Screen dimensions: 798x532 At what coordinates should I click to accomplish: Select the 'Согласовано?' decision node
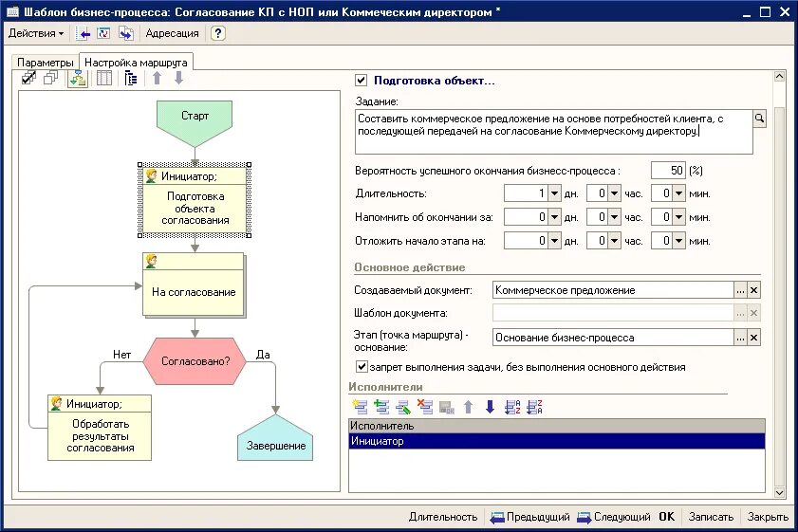pos(195,360)
